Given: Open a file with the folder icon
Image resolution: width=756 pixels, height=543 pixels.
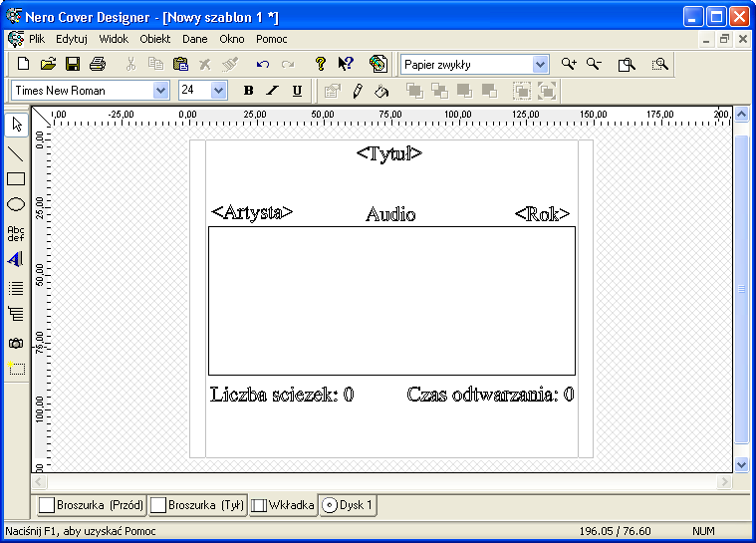Looking at the screenshot, I should (48, 64).
